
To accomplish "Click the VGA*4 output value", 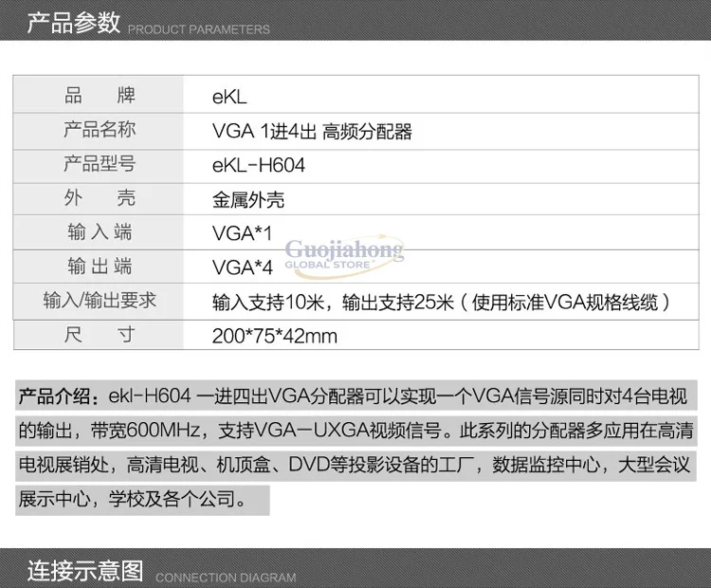I will coord(242,267).
